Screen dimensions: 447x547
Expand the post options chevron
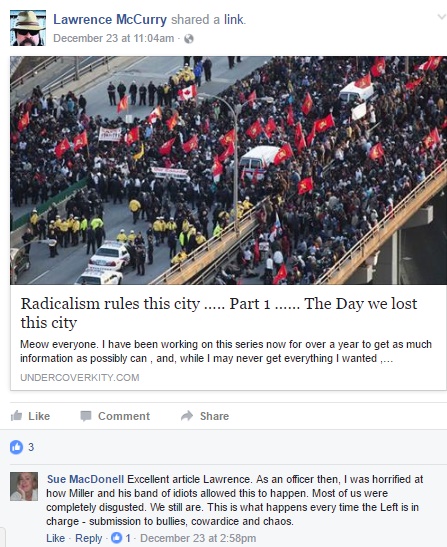click(x=441, y=17)
